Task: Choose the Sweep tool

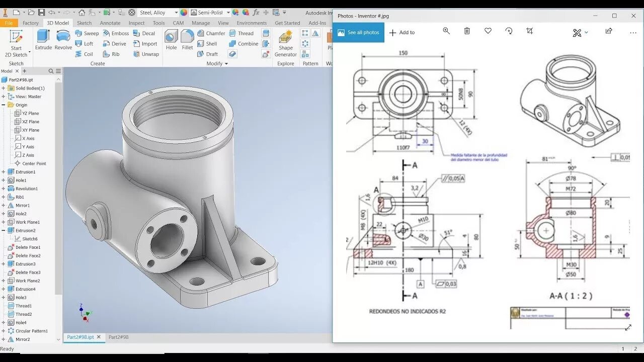Action: pos(87,33)
